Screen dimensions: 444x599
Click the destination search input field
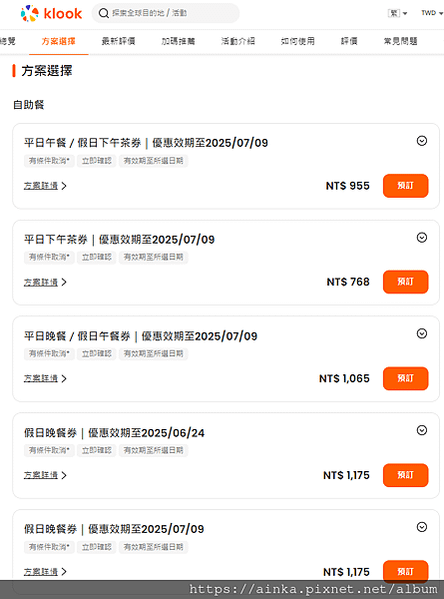172,13
